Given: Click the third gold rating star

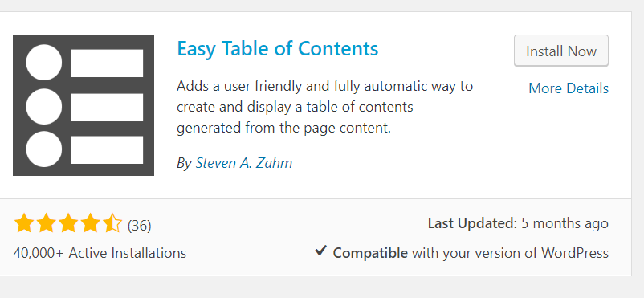Looking at the screenshot, I should click(68, 223).
